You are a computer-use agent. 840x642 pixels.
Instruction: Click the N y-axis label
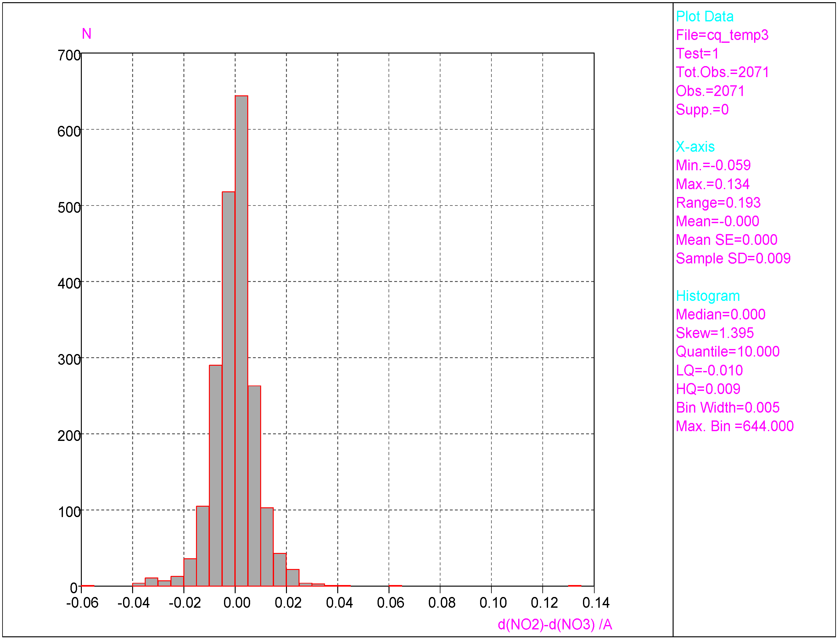[87, 34]
